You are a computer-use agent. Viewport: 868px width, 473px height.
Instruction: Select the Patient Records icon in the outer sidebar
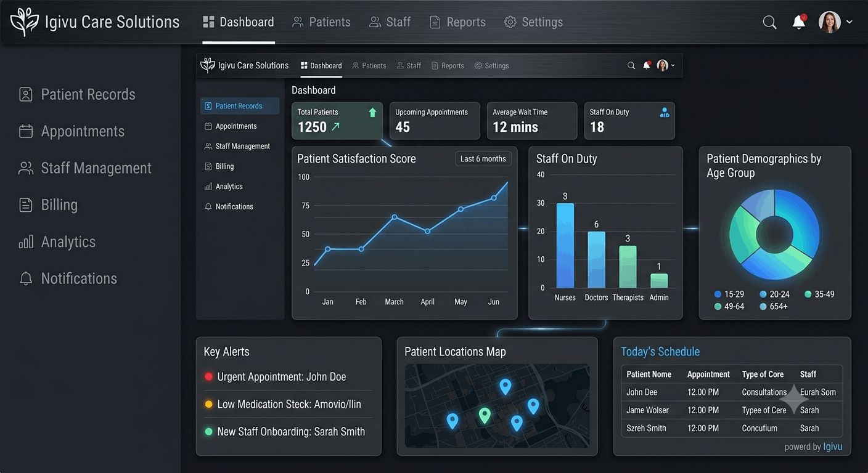coord(26,94)
